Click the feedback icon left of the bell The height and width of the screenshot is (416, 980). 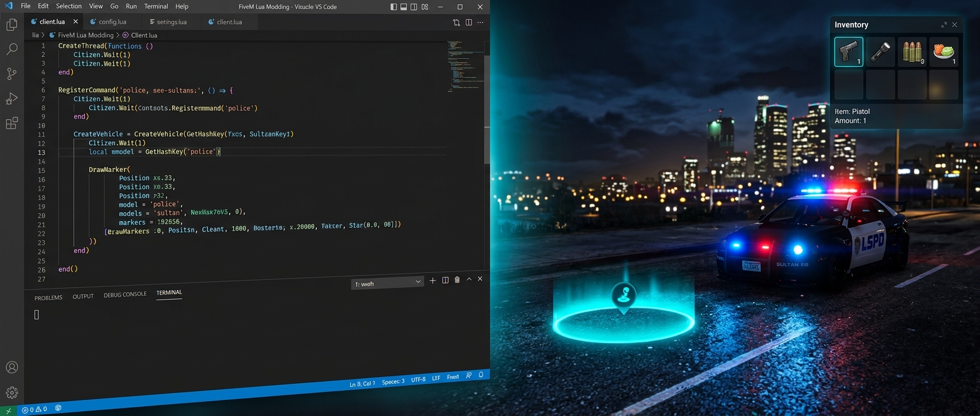coord(468,376)
